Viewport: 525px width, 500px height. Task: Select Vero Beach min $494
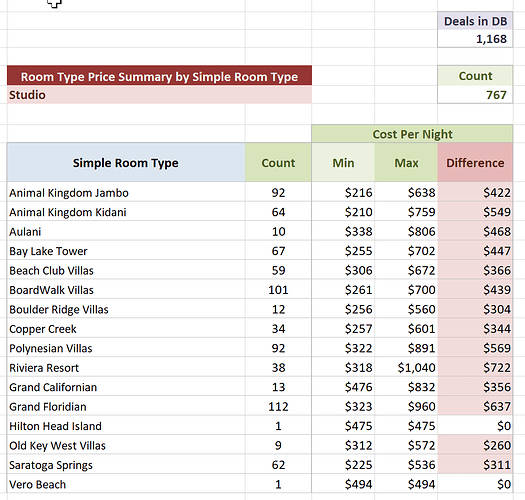click(x=343, y=484)
